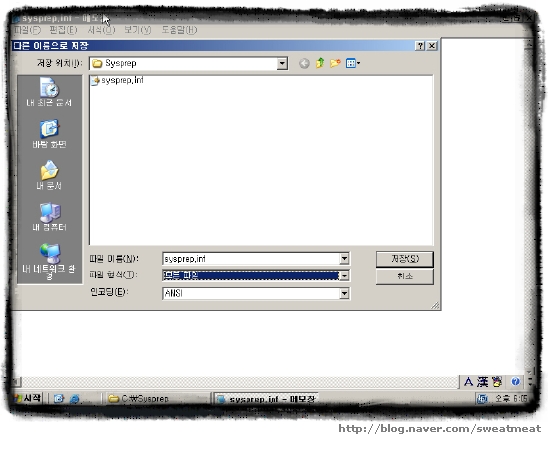Image resolution: width=548 pixels, height=450 pixels.
Task: Select the My Computer (내 컴퓨터) place
Action: [x=49, y=217]
